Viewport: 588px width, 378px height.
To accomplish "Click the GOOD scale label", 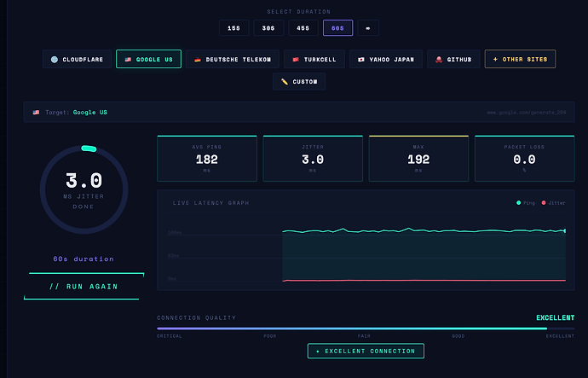I will (x=458, y=336).
